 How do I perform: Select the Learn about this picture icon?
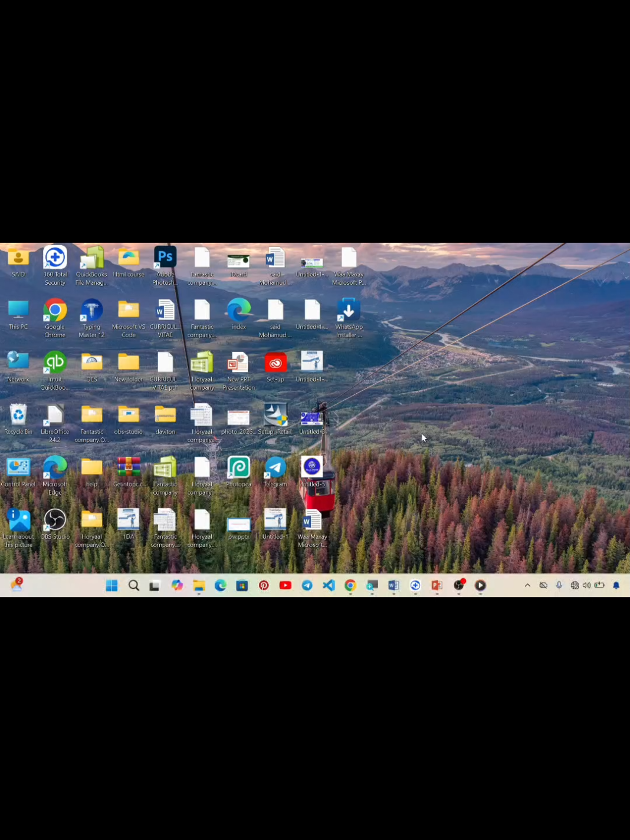[18, 528]
